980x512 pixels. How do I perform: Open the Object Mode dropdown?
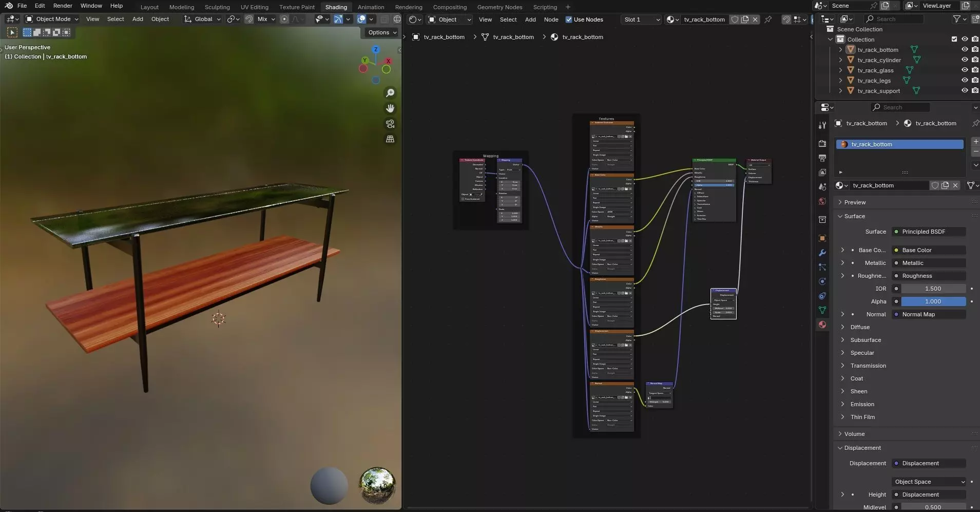(52, 19)
